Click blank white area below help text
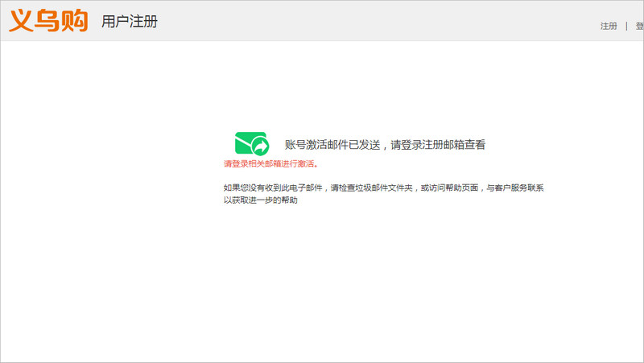The width and height of the screenshot is (644, 363). coord(322,282)
